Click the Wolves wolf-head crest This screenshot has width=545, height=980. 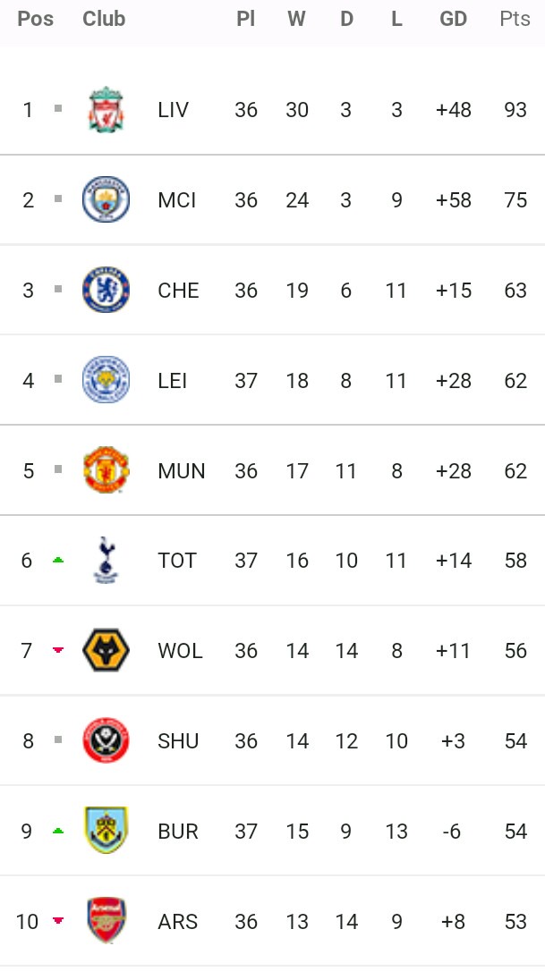click(x=106, y=651)
